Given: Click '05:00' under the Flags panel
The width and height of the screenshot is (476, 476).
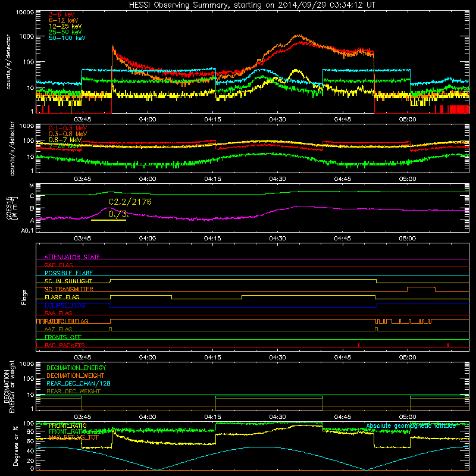Looking at the screenshot, I should [408, 358].
